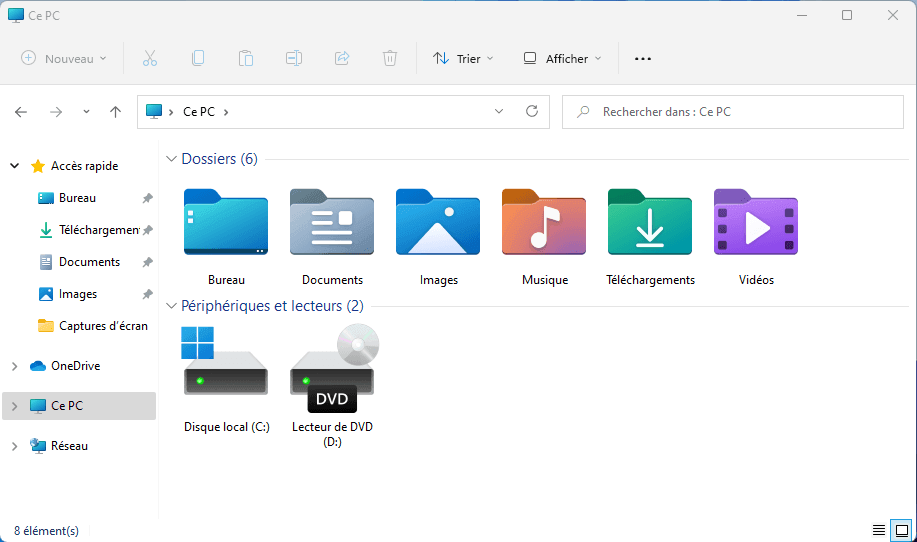Click the Cut scissors icon in toolbar
Image resolution: width=917 pixels, height=542 pixels.
(150, 58)
